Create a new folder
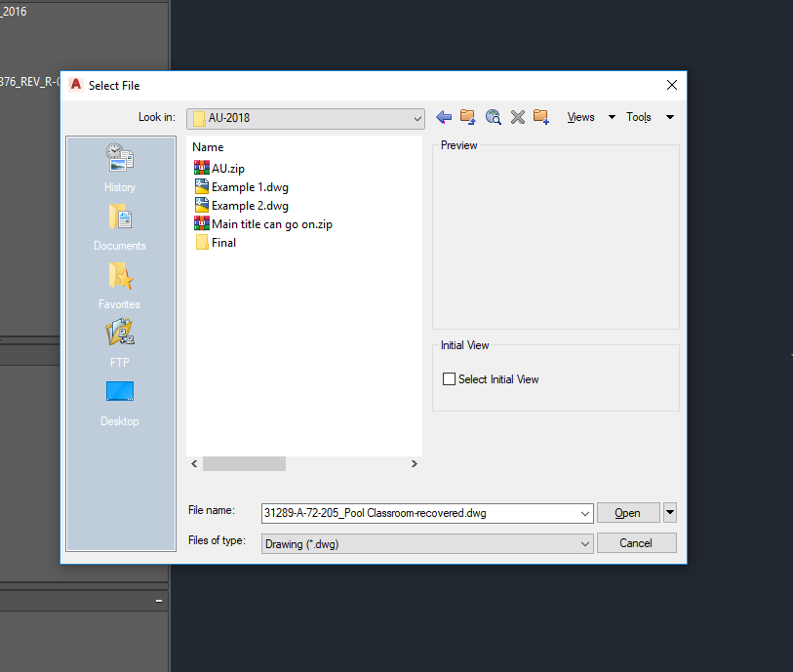The image size is (793, 672). (540, 116)
